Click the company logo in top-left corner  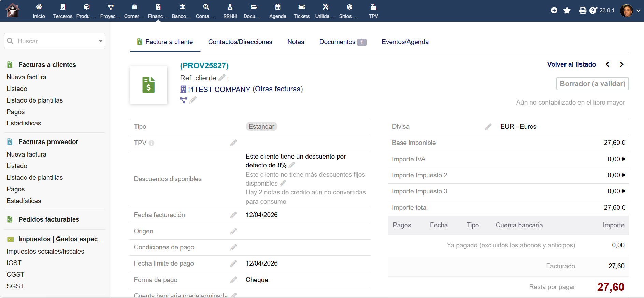13,10
